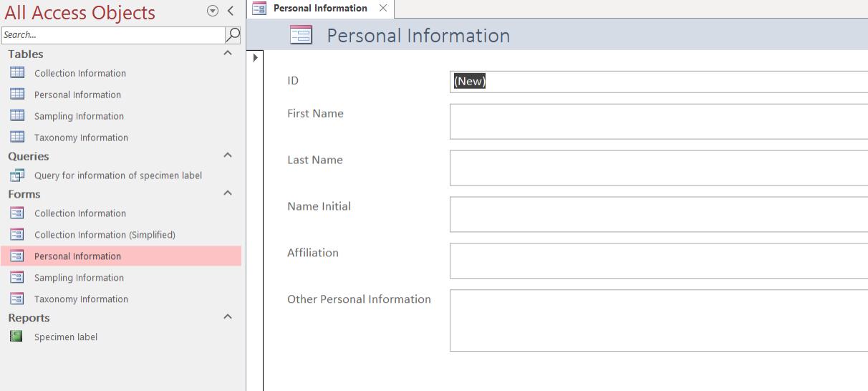The image size is (868, 391).
Task: Open the All Access Objects dropdown menu
Action: [213, 11]
